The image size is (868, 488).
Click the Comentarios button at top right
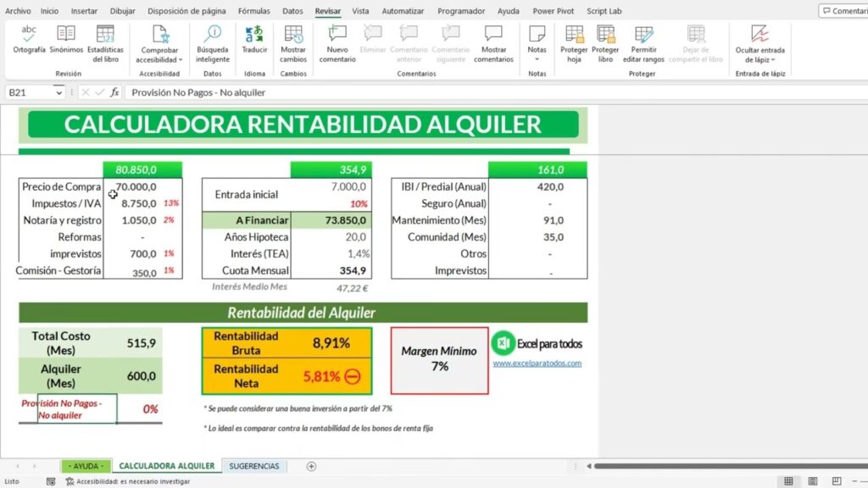click(843, 11)
